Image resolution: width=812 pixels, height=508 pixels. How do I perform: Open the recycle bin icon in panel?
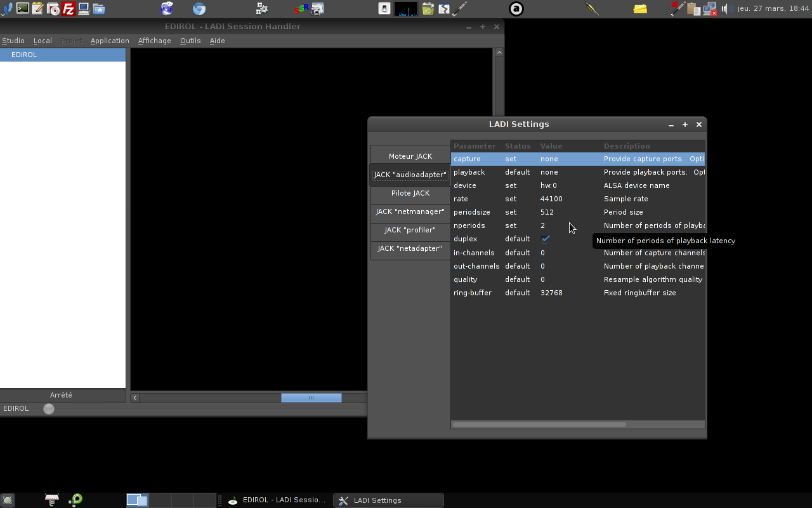point(428,9)
